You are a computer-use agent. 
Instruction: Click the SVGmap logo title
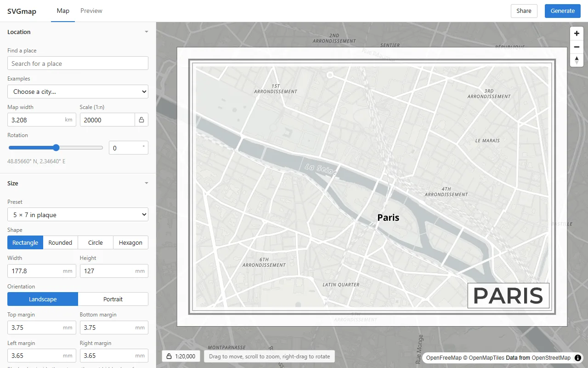click(22, 11)
